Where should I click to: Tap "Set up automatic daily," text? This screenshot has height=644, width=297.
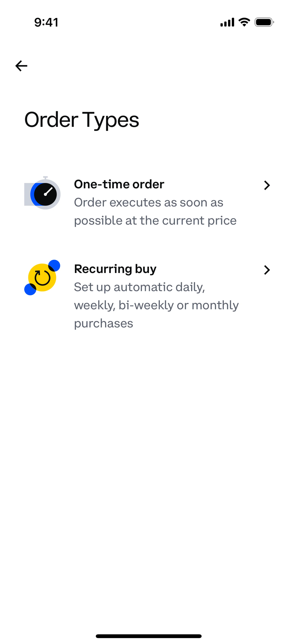[140, 287]
